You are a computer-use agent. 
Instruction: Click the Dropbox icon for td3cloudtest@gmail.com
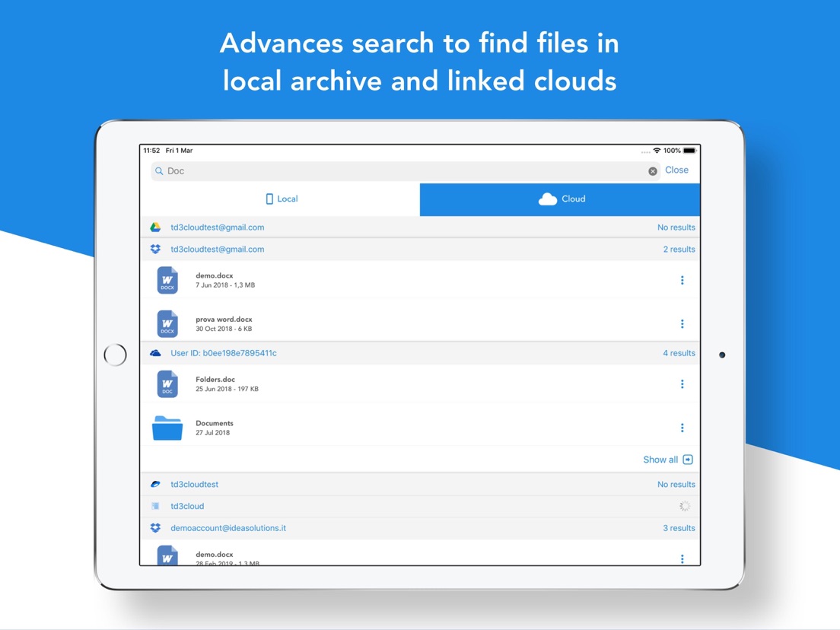tap(155, 249)
